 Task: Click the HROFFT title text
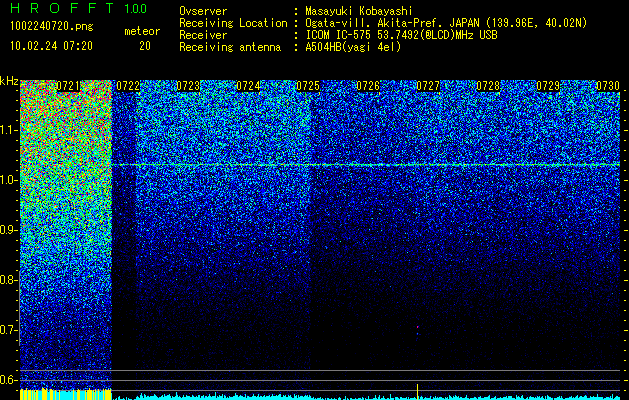tap(62, 8)
